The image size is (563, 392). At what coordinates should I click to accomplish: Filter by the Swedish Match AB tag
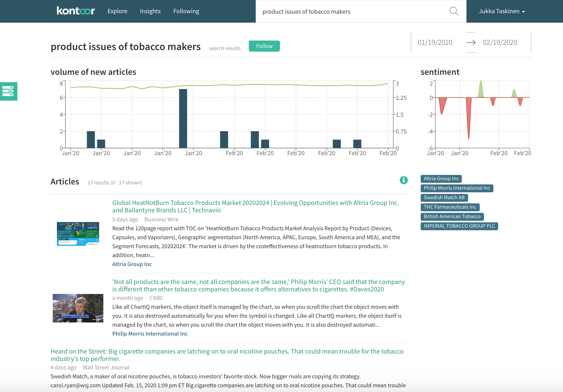click(x=444, y=198)
